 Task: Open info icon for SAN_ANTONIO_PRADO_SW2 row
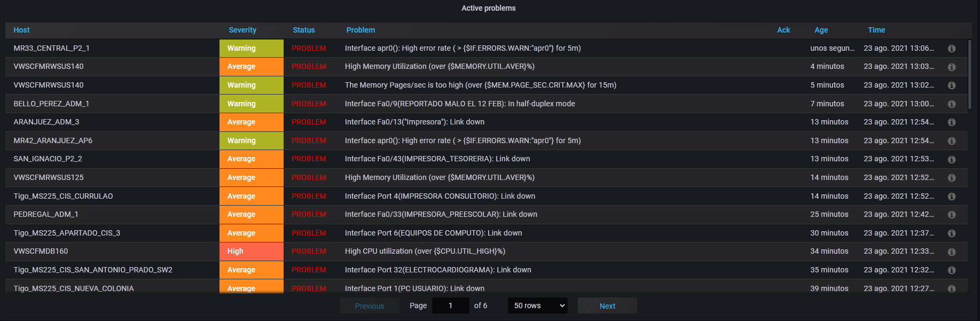pos(952,270)
